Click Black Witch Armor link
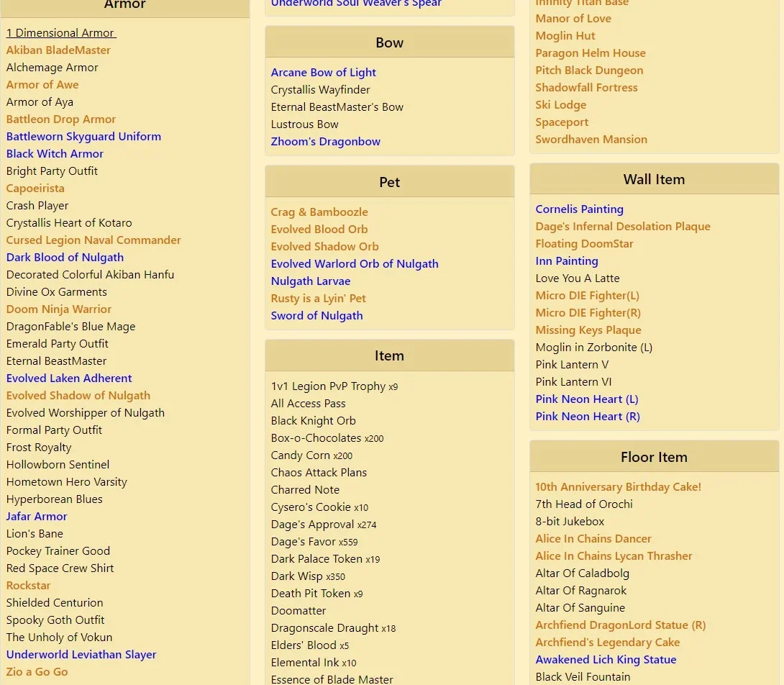This screenshot has width=784, height=685. [55, 153]
